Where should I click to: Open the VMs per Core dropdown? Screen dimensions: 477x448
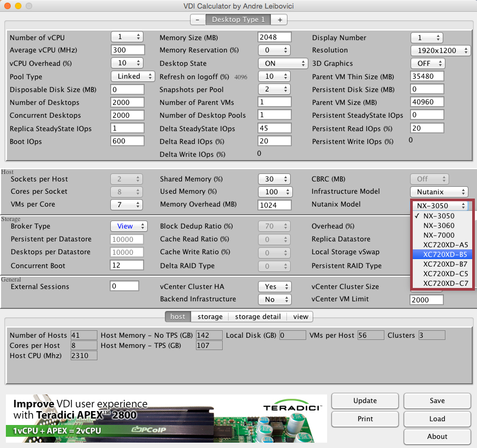click(x=126, y=204)
